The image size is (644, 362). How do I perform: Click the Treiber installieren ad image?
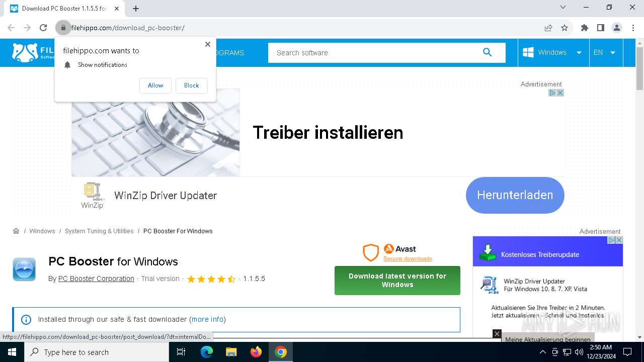155,133
